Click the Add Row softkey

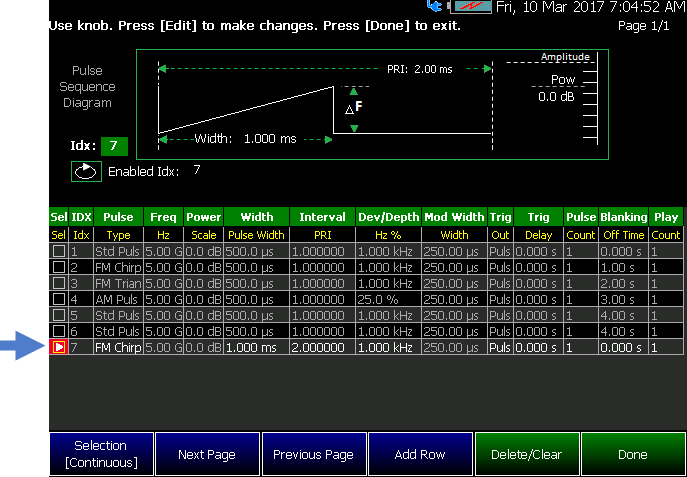(x=420, y=455)
